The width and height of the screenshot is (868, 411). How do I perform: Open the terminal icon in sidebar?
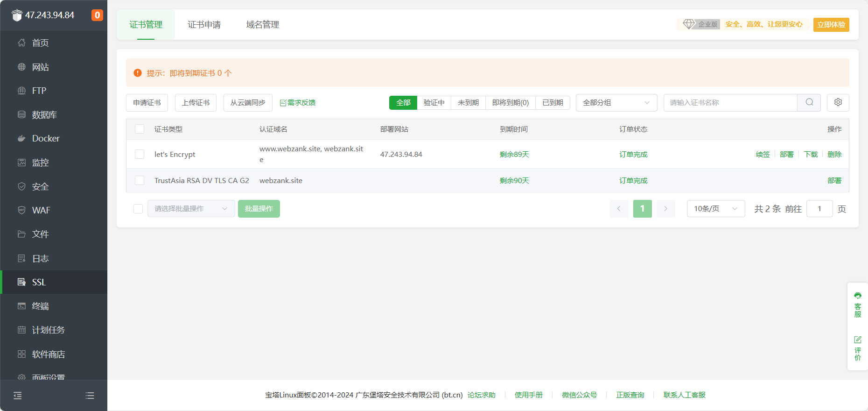click(x=21, y=306)
